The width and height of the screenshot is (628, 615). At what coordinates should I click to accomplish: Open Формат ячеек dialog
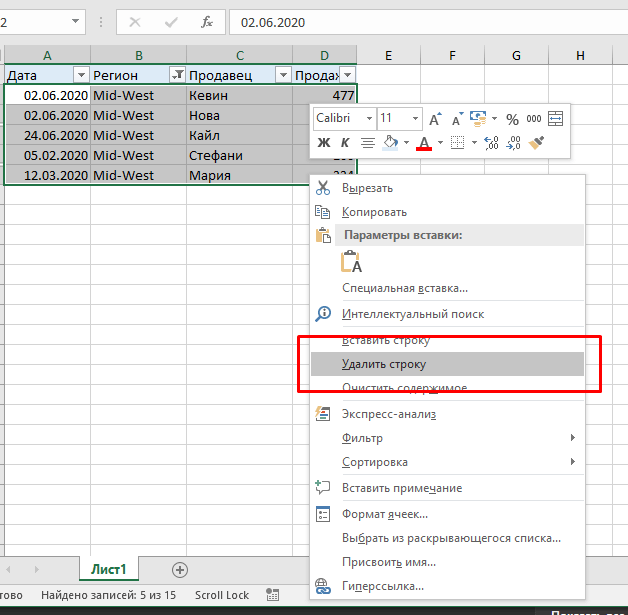(x=448, y=514)
